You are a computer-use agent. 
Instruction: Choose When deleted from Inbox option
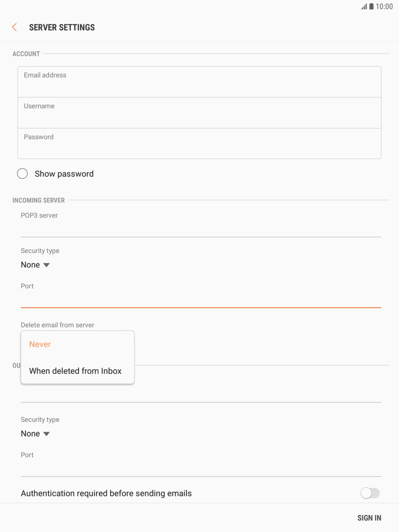point(75,371)
